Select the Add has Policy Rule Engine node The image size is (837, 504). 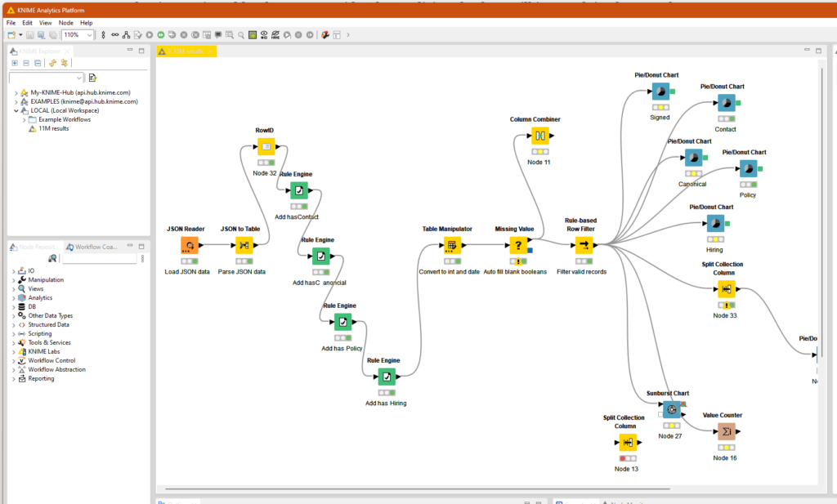342,322
